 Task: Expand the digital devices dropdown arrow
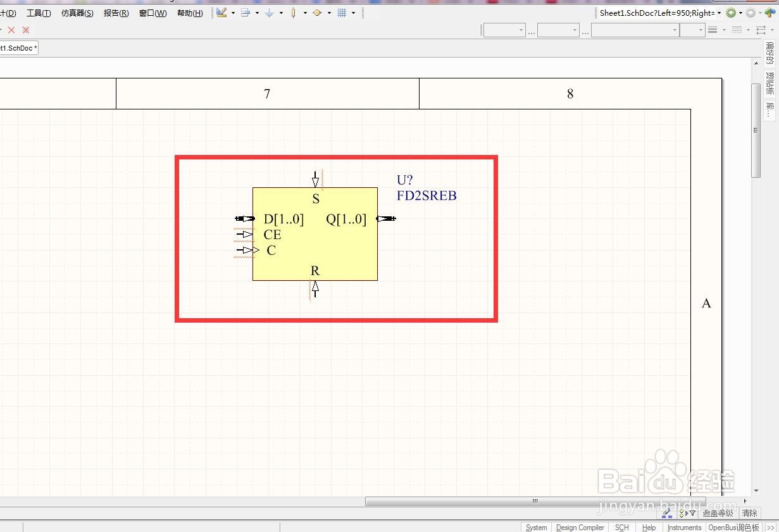(305, 13)
